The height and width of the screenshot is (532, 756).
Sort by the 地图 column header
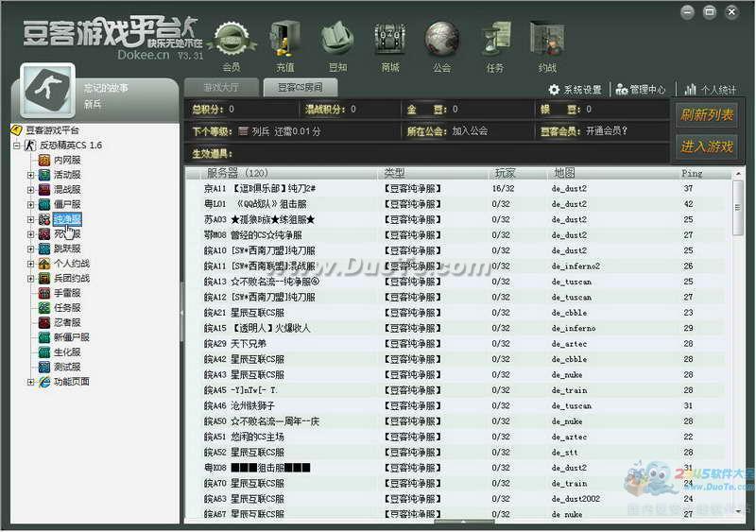tap(612, 173)
